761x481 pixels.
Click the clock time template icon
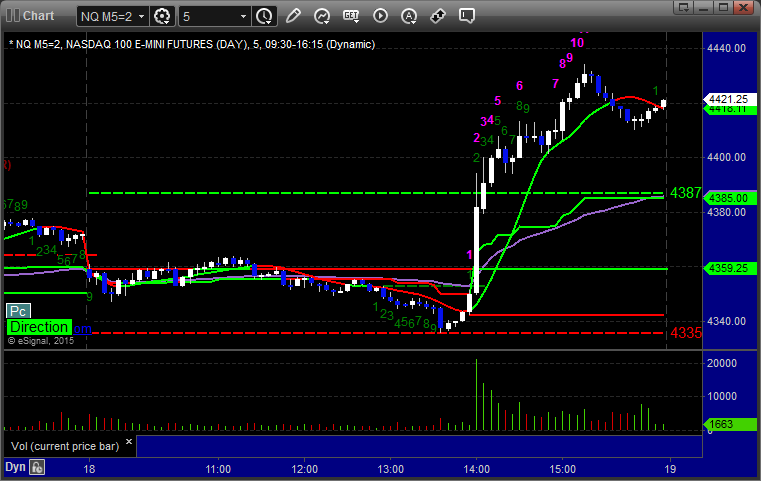pyautogui.click(x=264, y=16)
